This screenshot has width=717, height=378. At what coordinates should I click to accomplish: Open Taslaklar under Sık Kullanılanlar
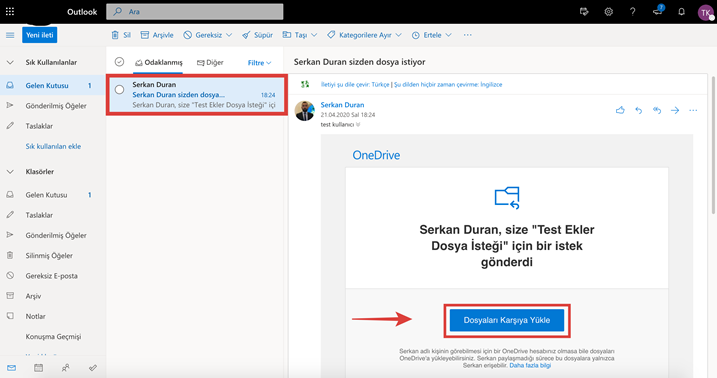pyautogui.click(x=53, y=126)
